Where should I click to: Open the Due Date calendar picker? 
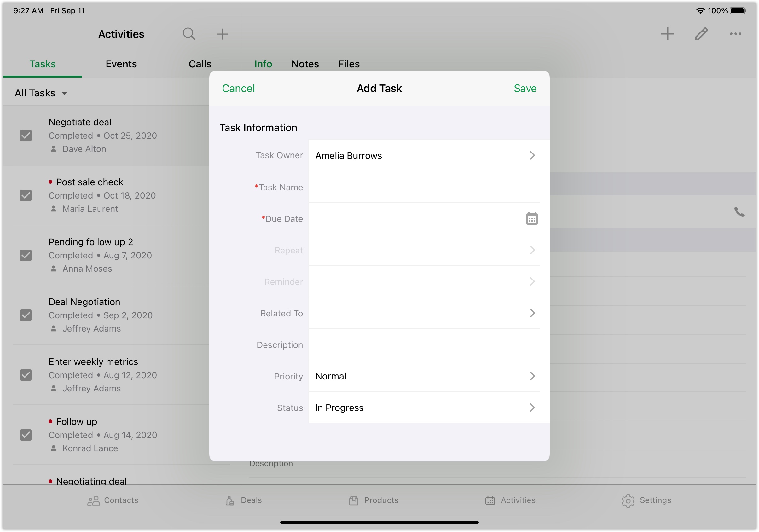[x=531, y=219]
